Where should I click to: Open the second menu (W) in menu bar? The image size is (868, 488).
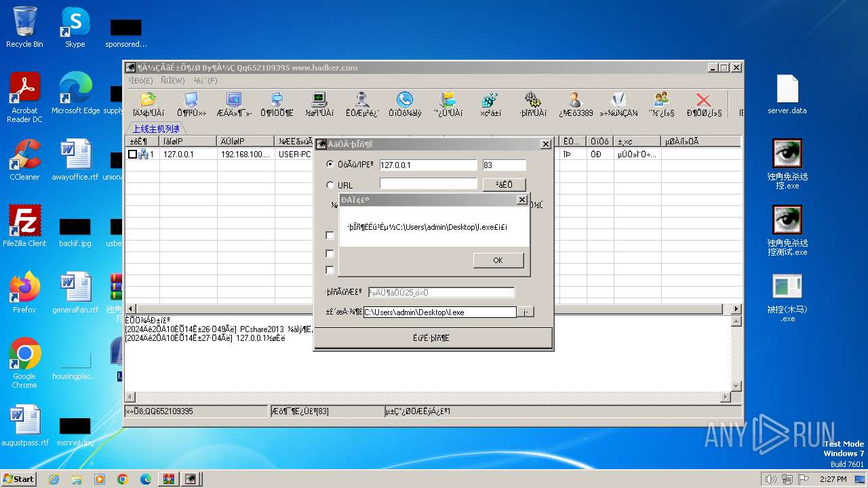[173, 81]
